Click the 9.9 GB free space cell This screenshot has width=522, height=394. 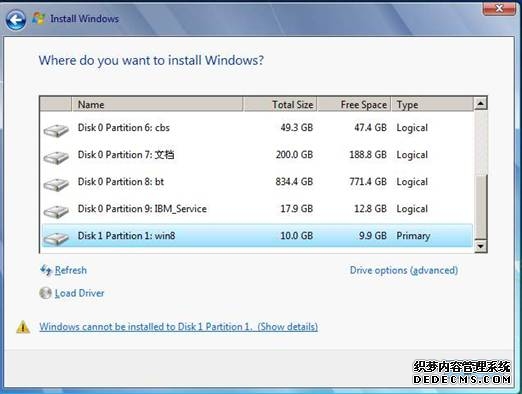tap(373, 236)
